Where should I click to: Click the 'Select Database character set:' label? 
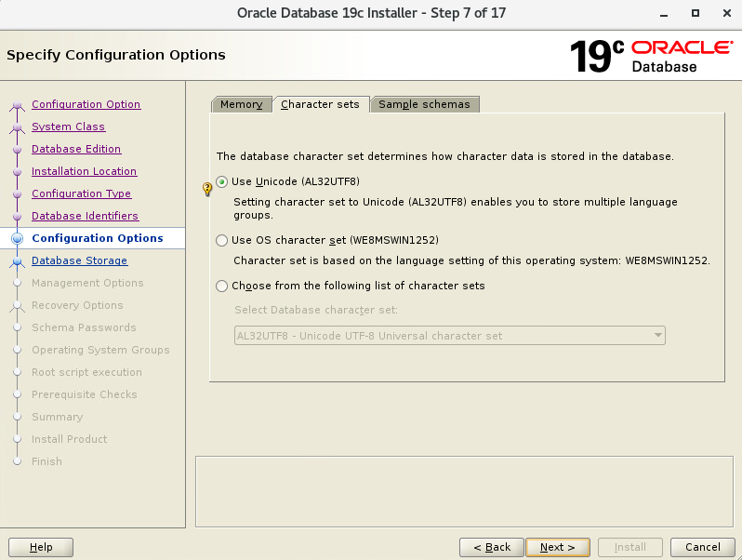pos(316,310)
